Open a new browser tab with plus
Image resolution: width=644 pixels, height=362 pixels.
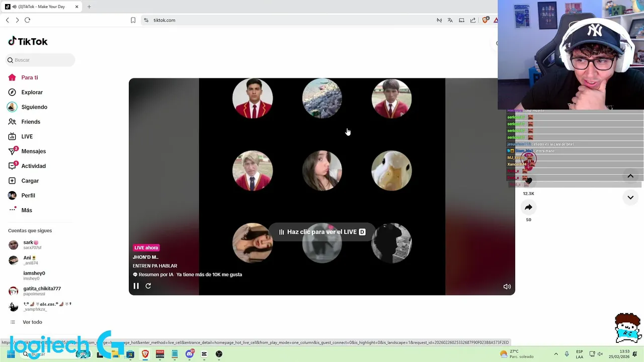pos(89,7)
